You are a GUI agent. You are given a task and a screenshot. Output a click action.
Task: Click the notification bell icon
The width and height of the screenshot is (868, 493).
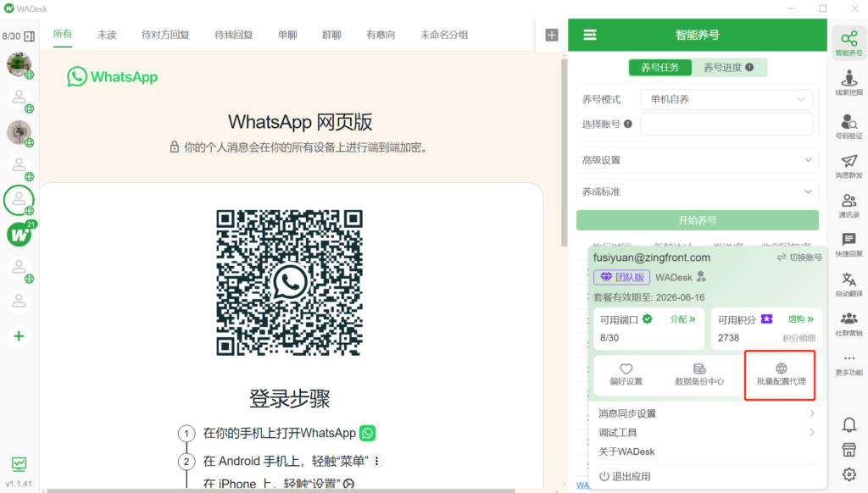[849, 424]
